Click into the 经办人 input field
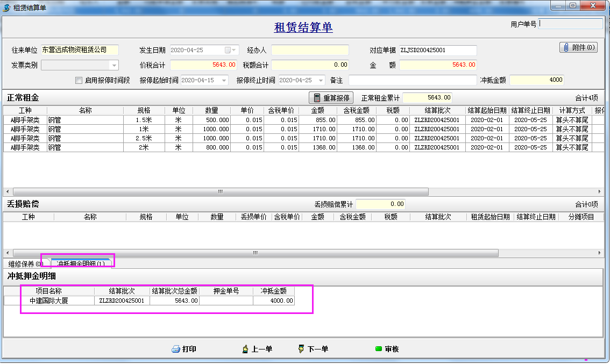The height and width of the screenshot is (364, 610). click(x=310, y=50)
